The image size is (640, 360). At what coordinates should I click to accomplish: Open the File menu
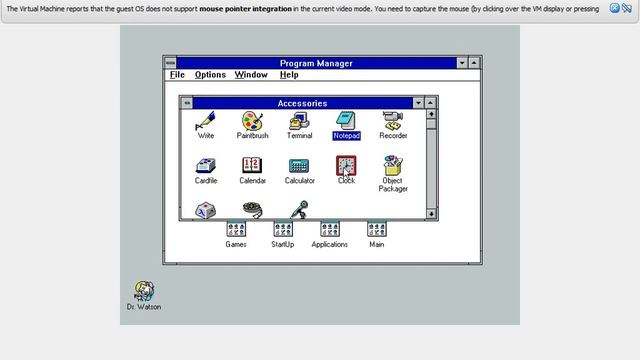click(x=177, y=75)
